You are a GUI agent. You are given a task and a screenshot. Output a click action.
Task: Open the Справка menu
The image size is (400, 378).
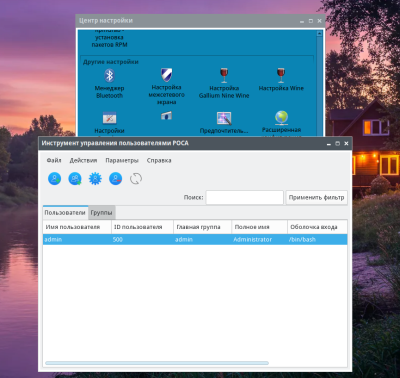[159, 160]
